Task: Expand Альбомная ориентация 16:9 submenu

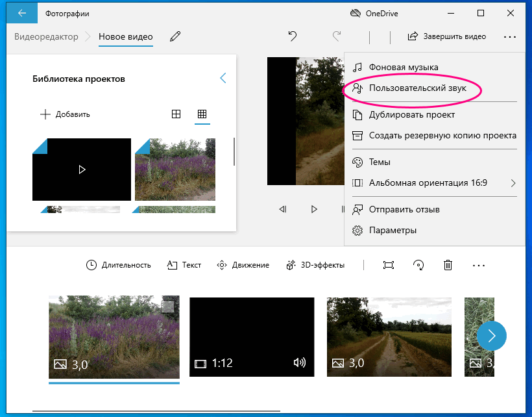Action: point(513,183)
